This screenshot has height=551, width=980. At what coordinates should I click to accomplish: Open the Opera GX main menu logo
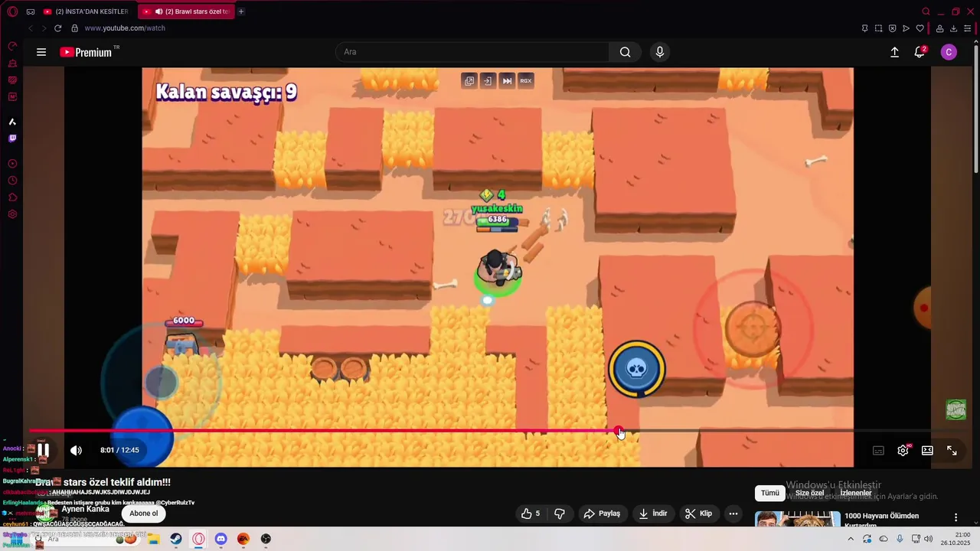[x=12, y=11]
